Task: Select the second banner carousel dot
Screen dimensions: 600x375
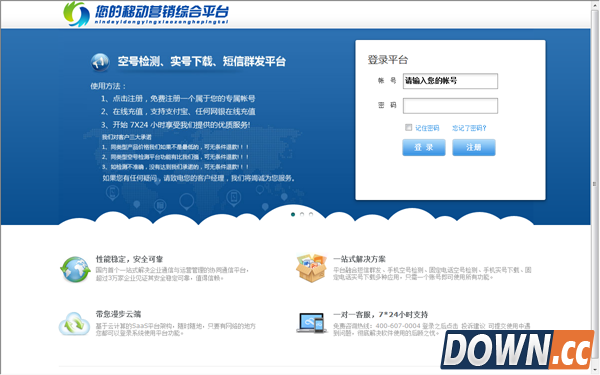Action: coord(302,214)
